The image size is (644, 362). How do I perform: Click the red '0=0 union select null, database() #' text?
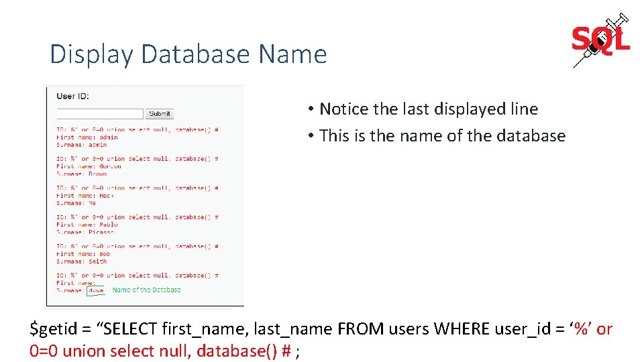[160, 351]
